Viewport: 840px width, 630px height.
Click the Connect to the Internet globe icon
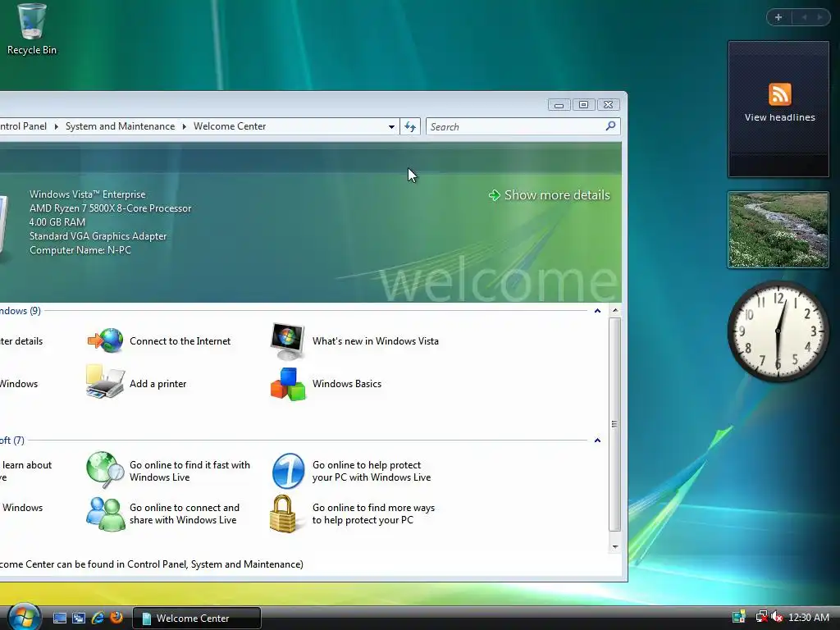pyautogui.click(x=106, y=340)
